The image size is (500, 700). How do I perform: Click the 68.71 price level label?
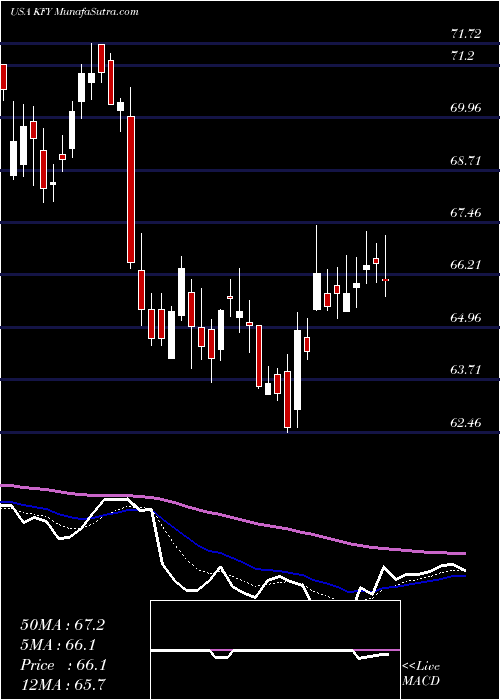click(466, 160)
